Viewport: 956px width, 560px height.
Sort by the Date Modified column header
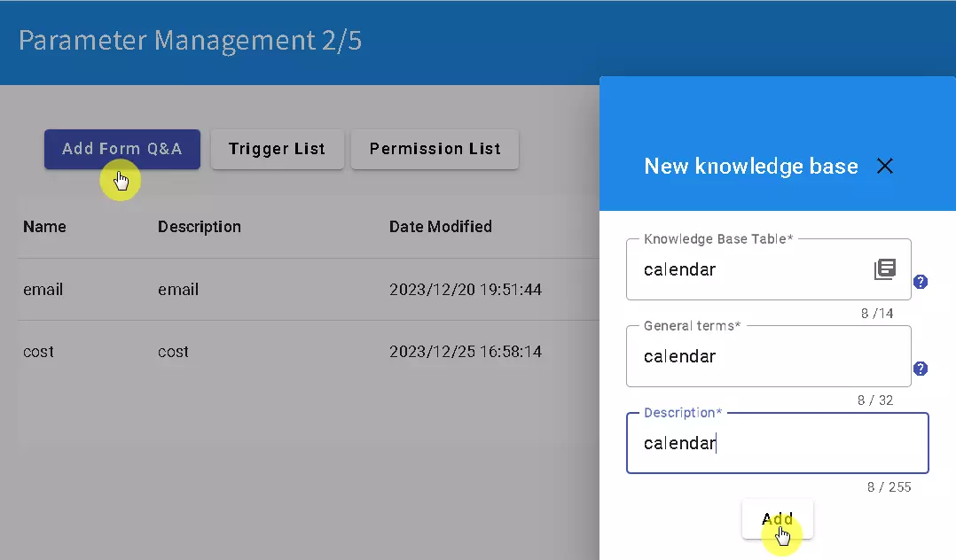tap(440, 227)
